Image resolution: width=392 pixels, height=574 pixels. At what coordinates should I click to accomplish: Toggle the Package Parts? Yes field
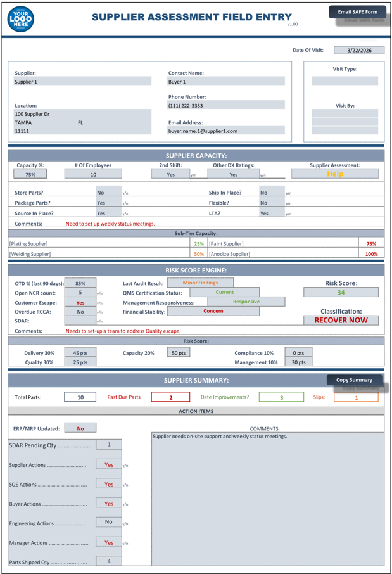pyautogui.click(x=109, y=203)
